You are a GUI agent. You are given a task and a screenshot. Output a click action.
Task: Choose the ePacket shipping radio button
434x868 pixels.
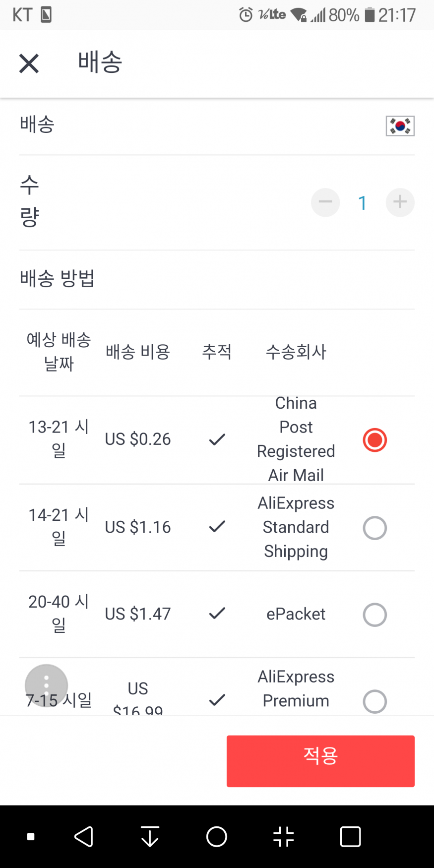(374, 615)
